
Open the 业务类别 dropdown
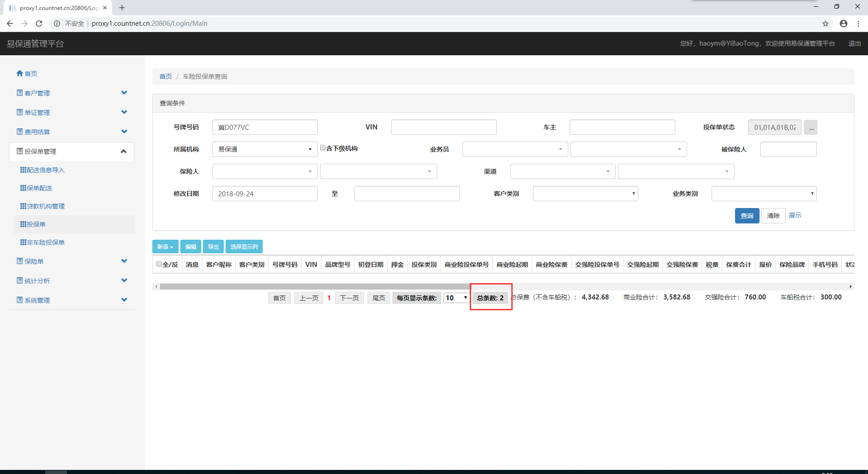(x=764, y=194)
